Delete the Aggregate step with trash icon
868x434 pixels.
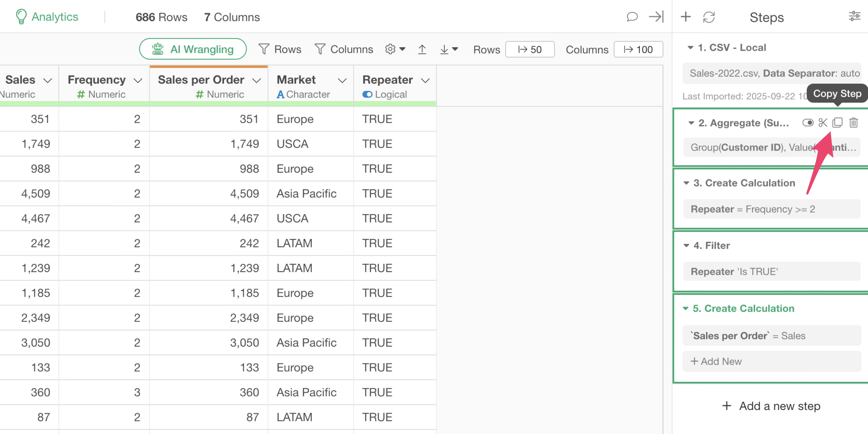(853, 123)
